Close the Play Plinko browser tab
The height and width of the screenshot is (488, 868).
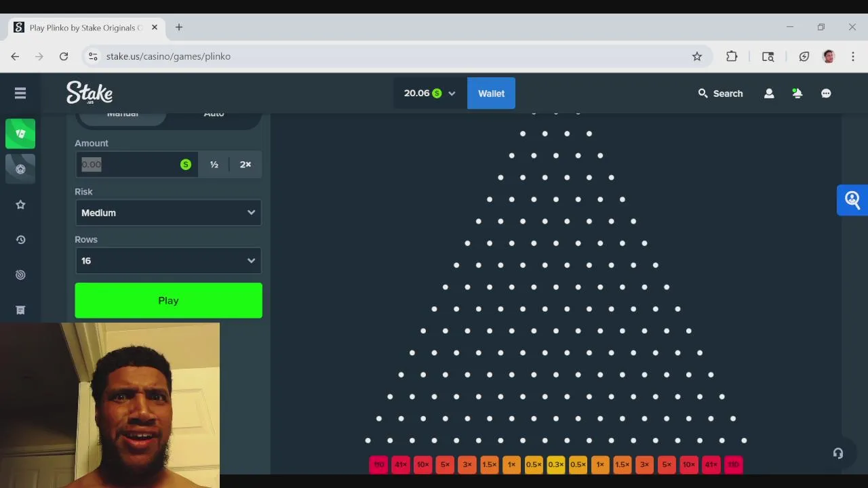(x=155, y=27)
